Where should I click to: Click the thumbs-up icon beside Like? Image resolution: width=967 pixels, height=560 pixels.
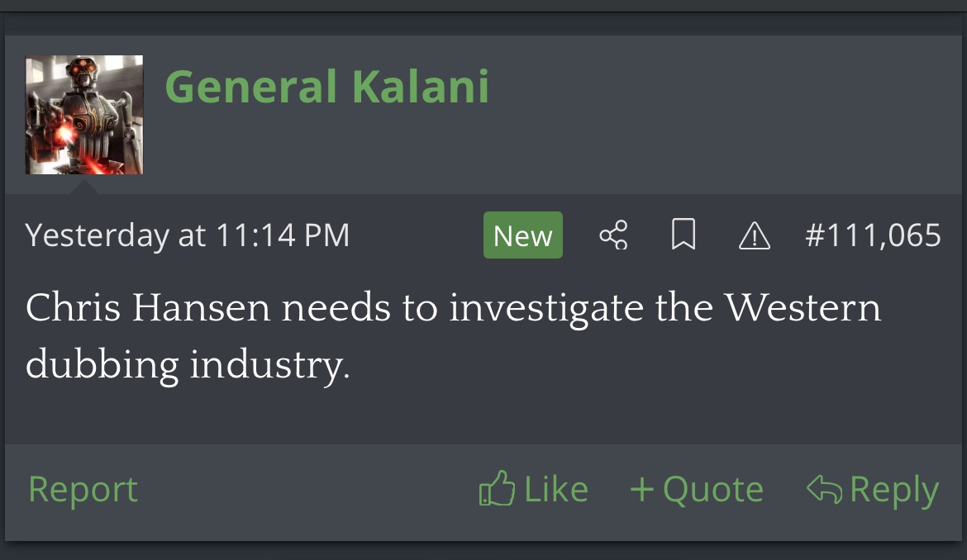tap(496, 489)
